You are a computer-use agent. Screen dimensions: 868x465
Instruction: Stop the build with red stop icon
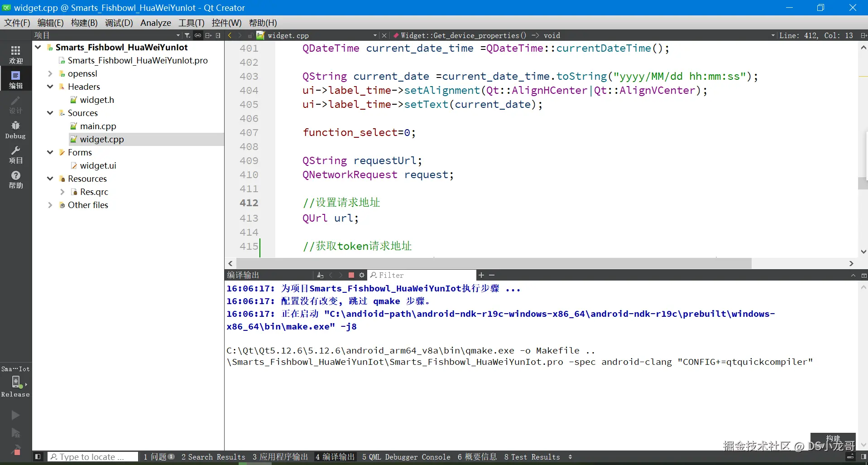pyautogui.click(x=351, y=275)
